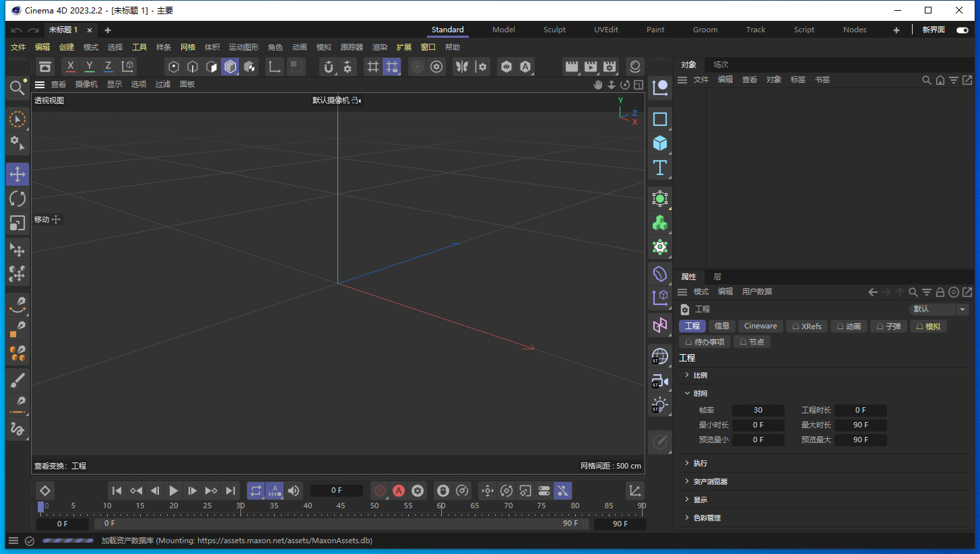Mute audio with the speaker icon in the timeline
Screen dimensions: 980x554
[x=293, y=491]
